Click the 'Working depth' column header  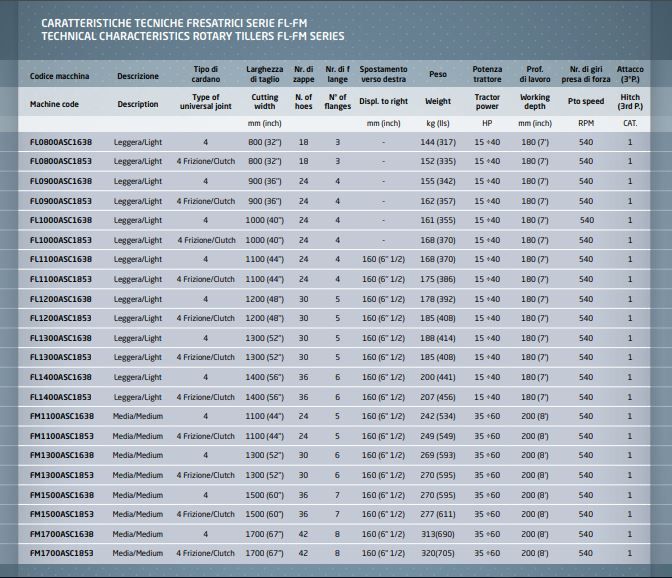535,102
